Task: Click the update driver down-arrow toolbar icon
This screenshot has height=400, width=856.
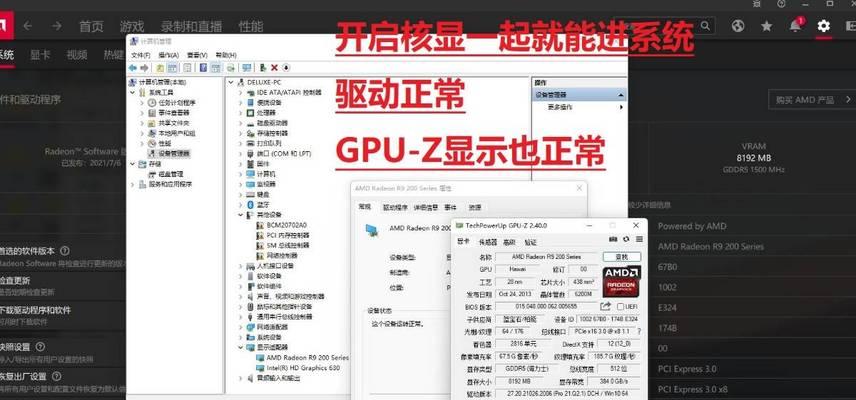Action: 286,68
